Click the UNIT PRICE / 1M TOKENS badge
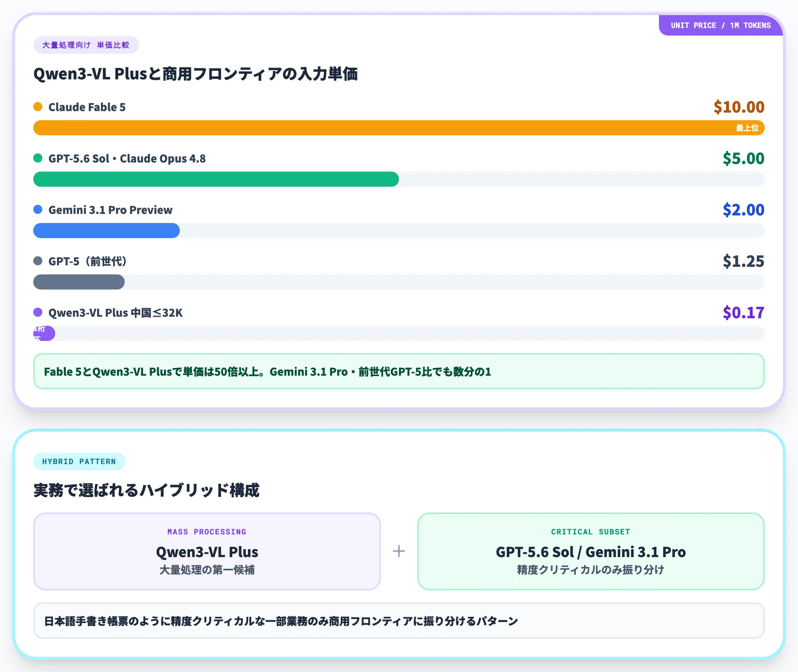Screen dimensions: 798x672 click(x=720, y=25)
